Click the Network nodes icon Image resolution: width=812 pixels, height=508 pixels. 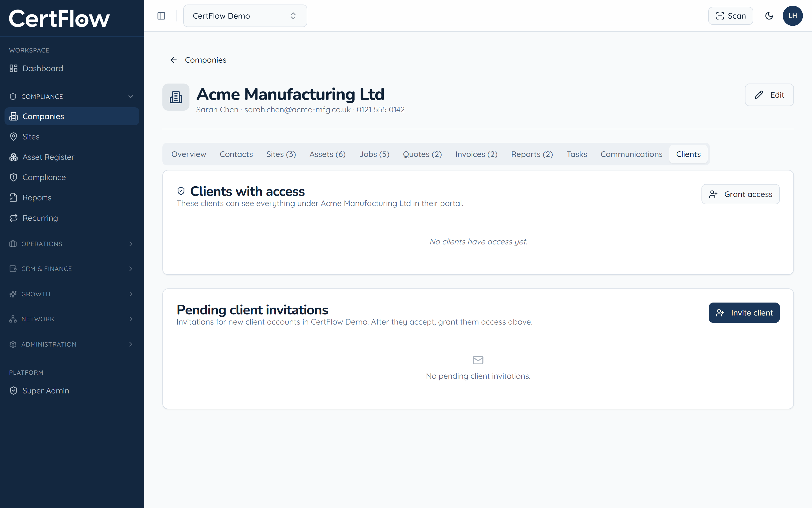point(13,319)
